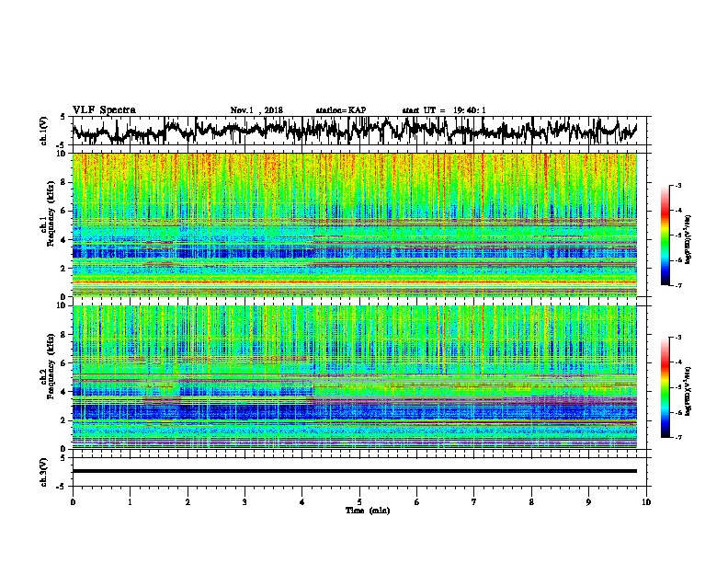The image size is (728, 563).
Task: Click the time axis tick label "1"
Action: [130, 502]
